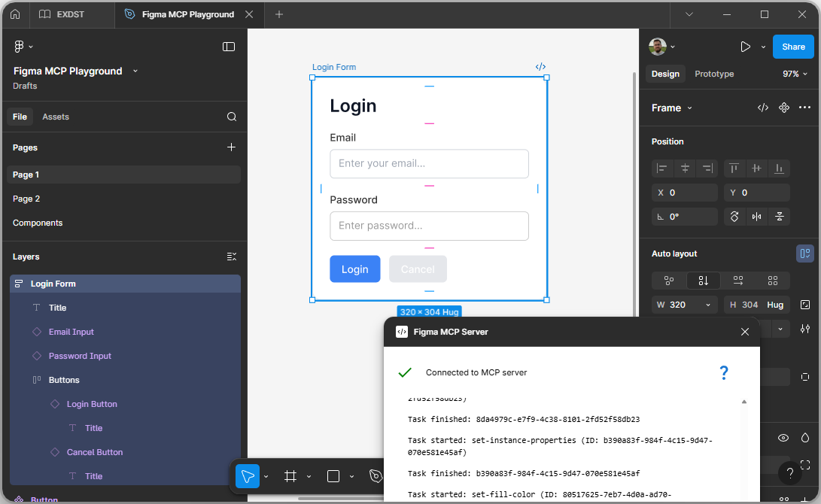Screen dimensions: 821x504
Task: Switch to the Prototype tab
Action: pos(713,73)
